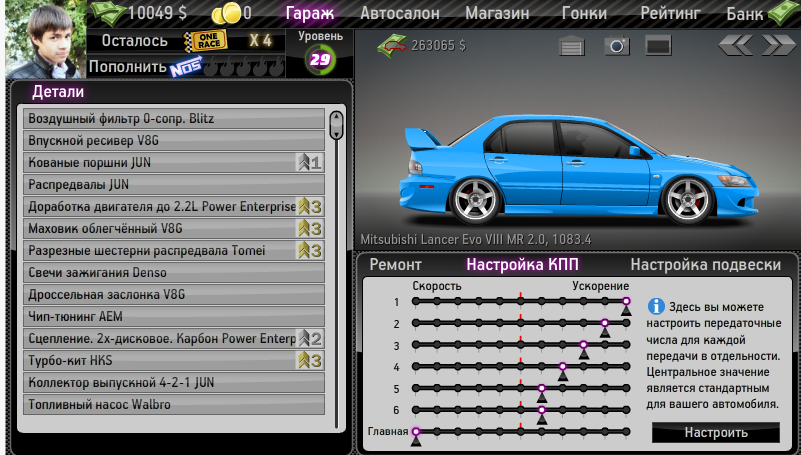Go to the Автосалон section

399,13
